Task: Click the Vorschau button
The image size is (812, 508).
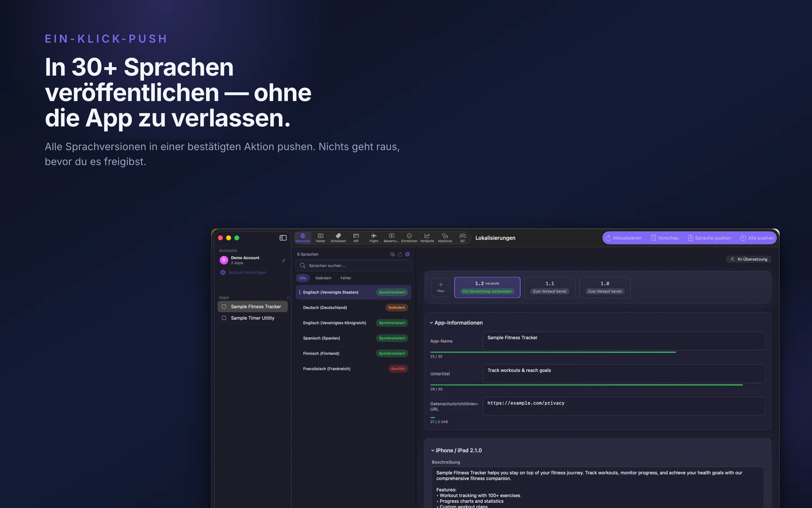Action: [664, 238]
